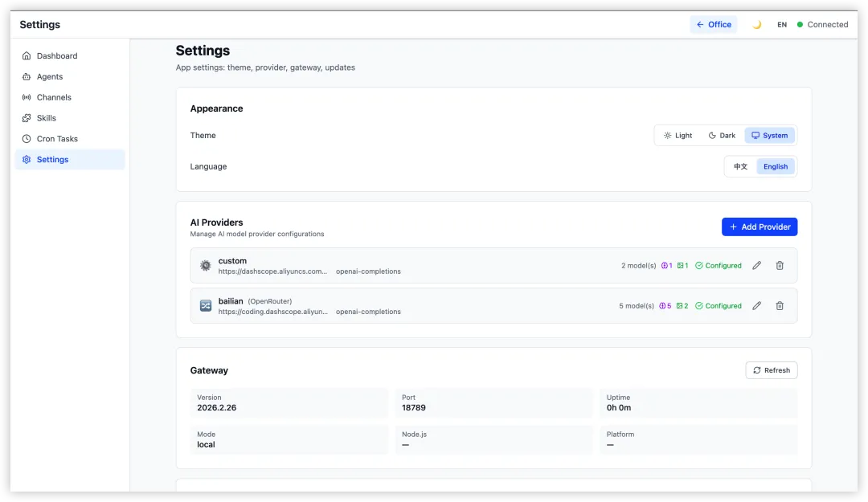The width and height of the screenshot is (868, 502).
Task: Click the Add Provider button
Action: coord(759,227)
